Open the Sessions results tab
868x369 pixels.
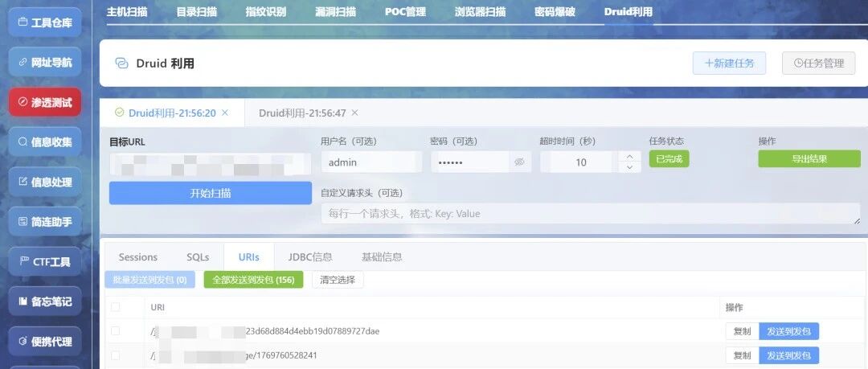138,257
